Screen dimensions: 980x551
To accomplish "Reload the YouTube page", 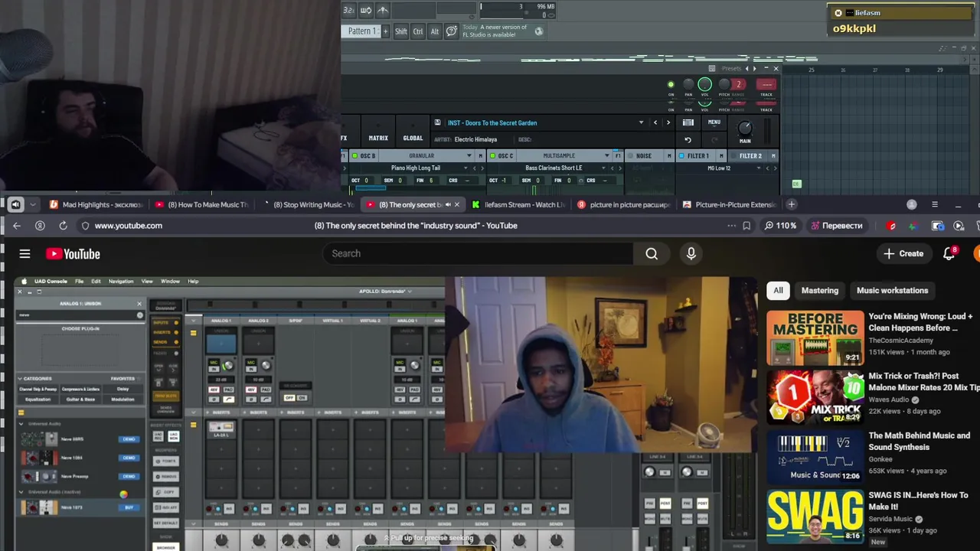I will 63,226.
